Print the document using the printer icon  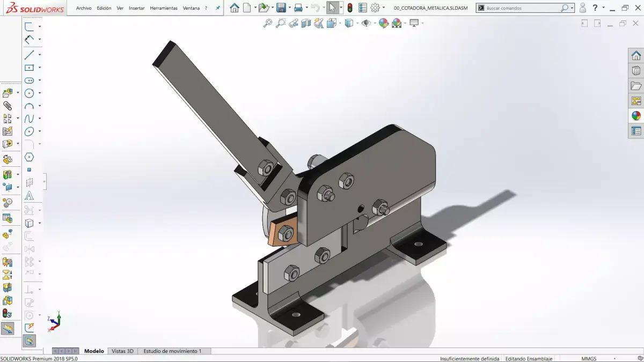pyautogui.click(x=298, y=8)
